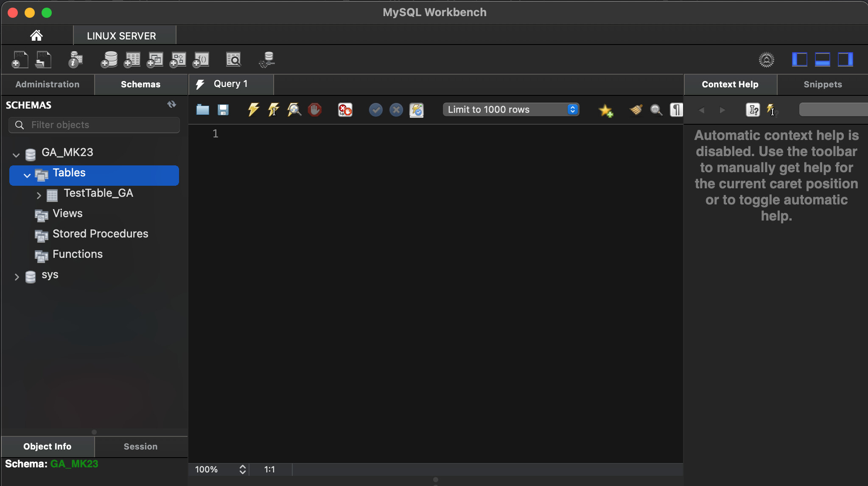Refresh schemas list icon

coord(171,104)
